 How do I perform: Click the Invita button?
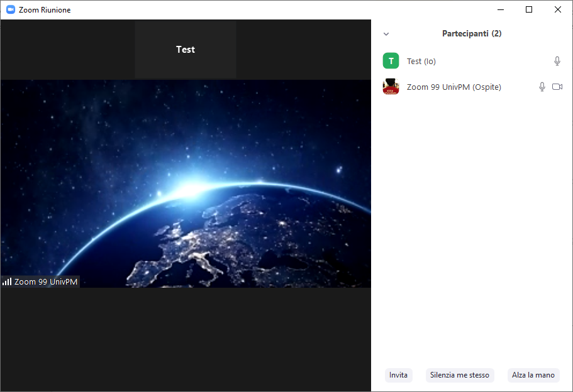click(398, 375)
